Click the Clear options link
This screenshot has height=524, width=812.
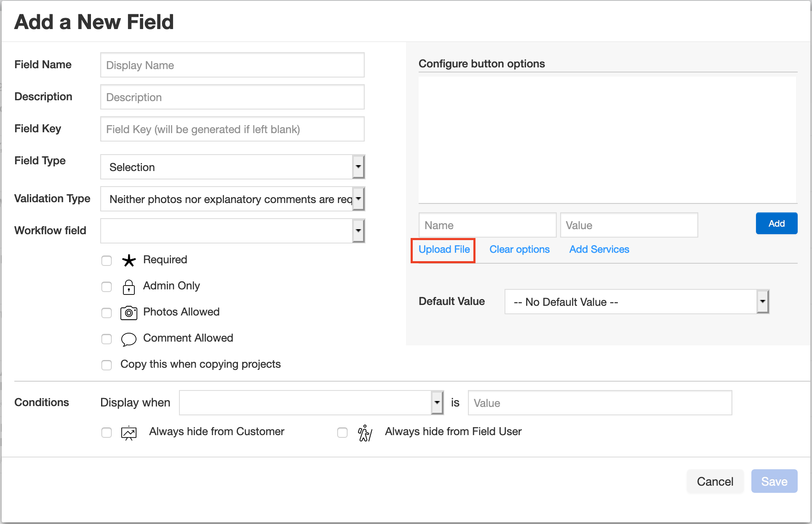(x=519, y=249)
